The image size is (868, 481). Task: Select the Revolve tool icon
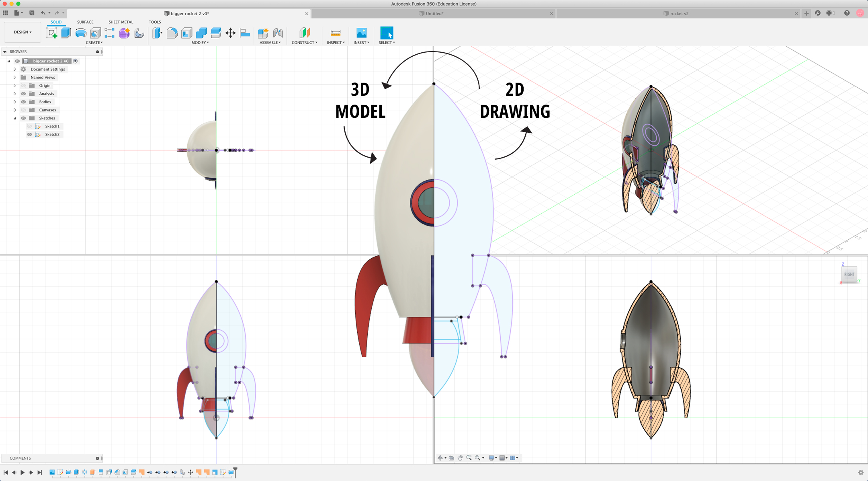point(81,33)
